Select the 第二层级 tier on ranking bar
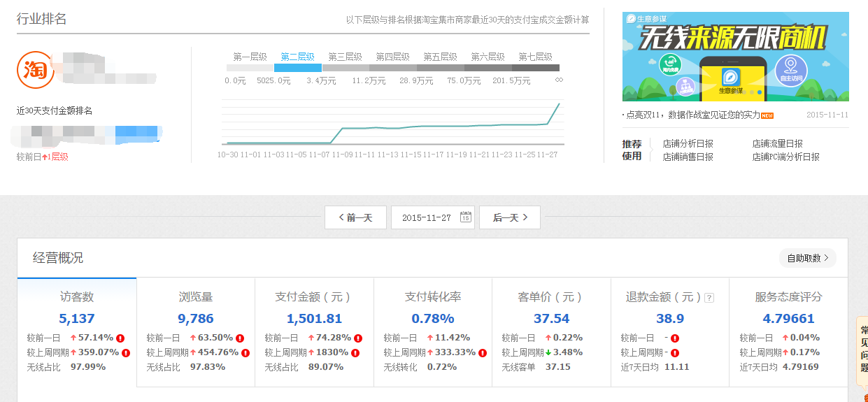Screen dimensions: 868x402 [297, 57]
